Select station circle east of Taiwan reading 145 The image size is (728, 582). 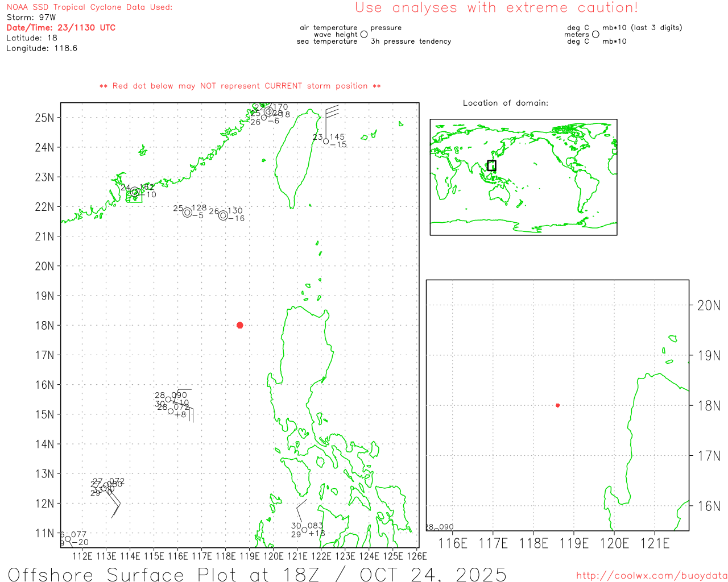(326, 141)
